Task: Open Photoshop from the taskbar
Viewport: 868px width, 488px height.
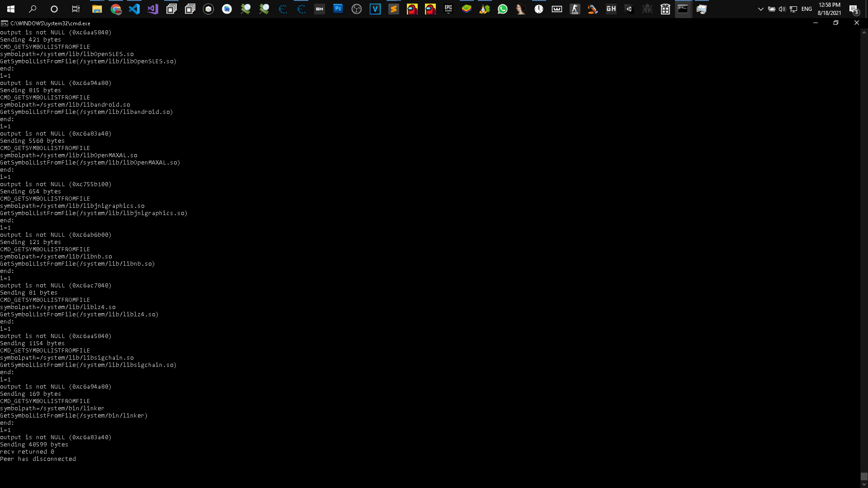Action: [338, 9]
